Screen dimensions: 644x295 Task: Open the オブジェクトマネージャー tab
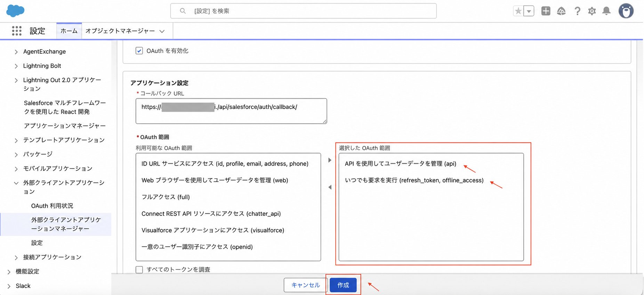pos(120,31)
